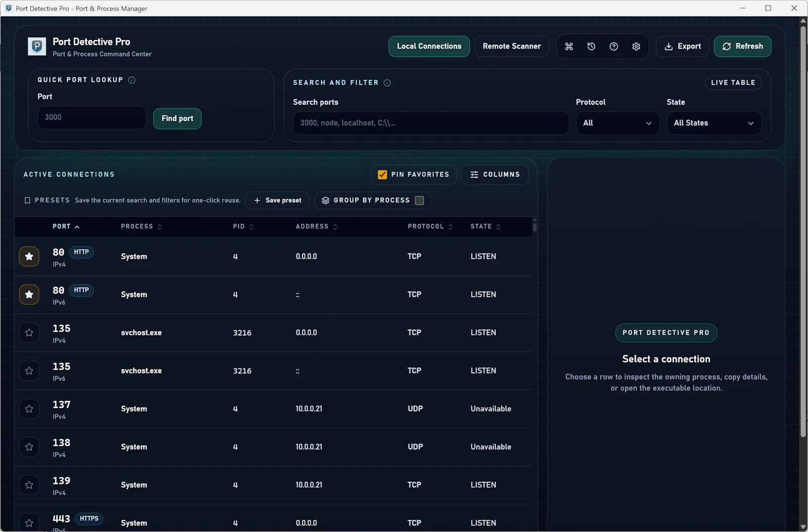
Task: Click System process in port 80 IPv6 row
Action: 134,294
